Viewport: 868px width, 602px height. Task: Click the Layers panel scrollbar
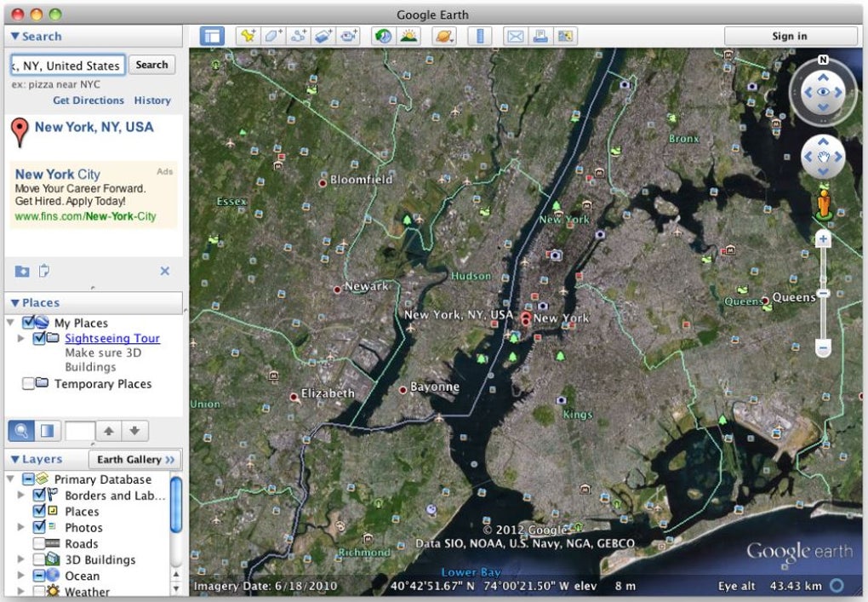(x=175, y=505)
